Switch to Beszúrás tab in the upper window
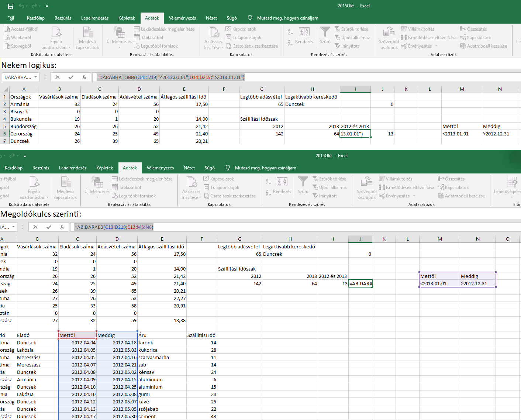Screen dimensions: 521x420 click(x=63, y=18)
